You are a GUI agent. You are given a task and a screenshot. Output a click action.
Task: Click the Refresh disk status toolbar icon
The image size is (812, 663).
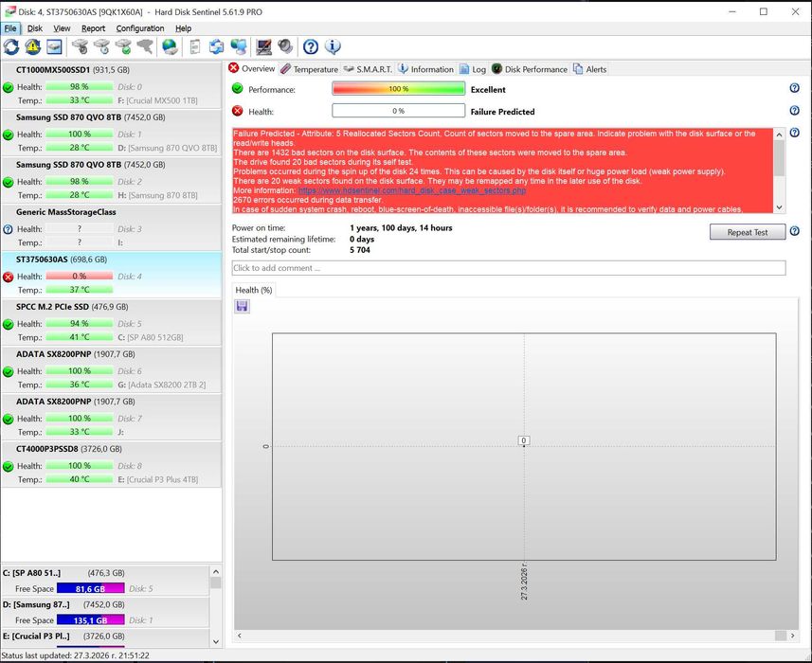point(11,46)
